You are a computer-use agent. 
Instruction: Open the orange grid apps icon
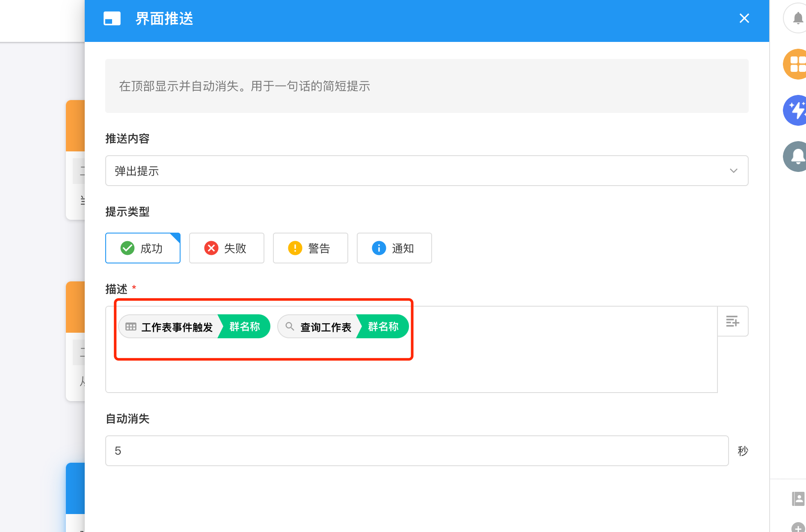point(797,64)
